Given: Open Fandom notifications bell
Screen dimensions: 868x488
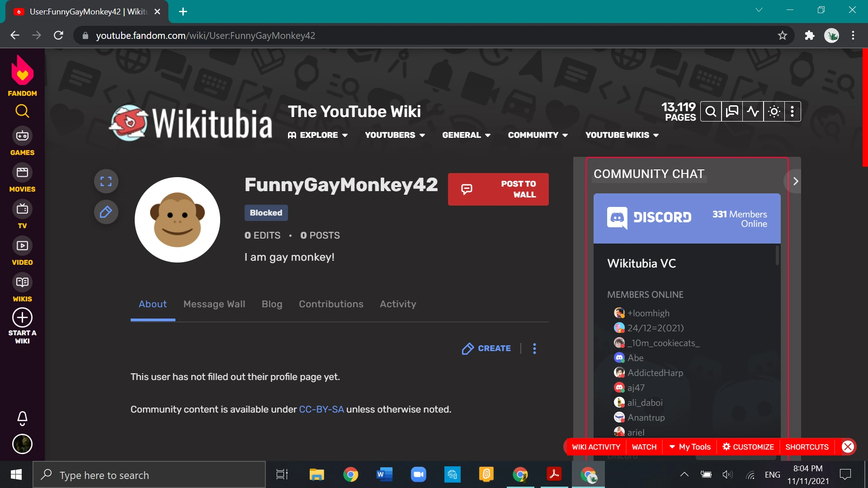Looking at the screenshot, I should pyautogui.click(x=22, y=418).
